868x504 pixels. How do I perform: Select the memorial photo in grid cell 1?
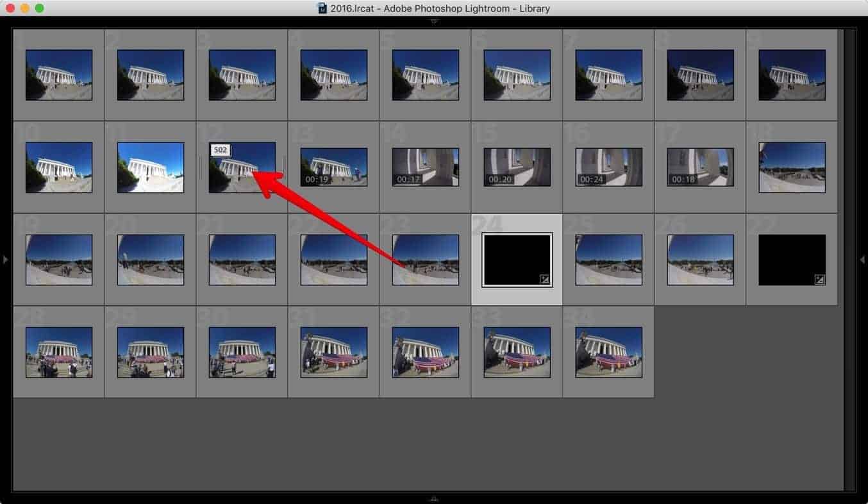pyautogui.click(x=59, y=75)
